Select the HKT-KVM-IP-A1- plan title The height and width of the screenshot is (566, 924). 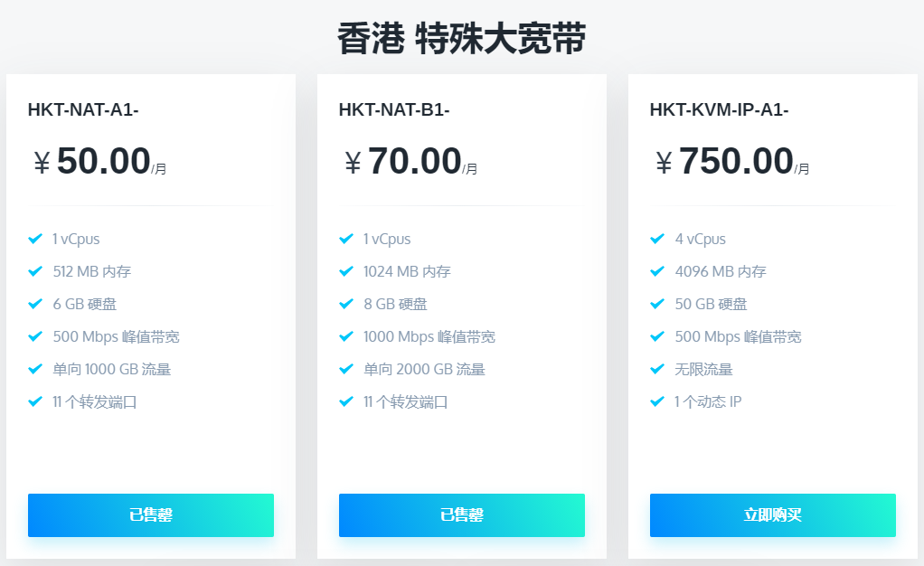tap(719, 110)
